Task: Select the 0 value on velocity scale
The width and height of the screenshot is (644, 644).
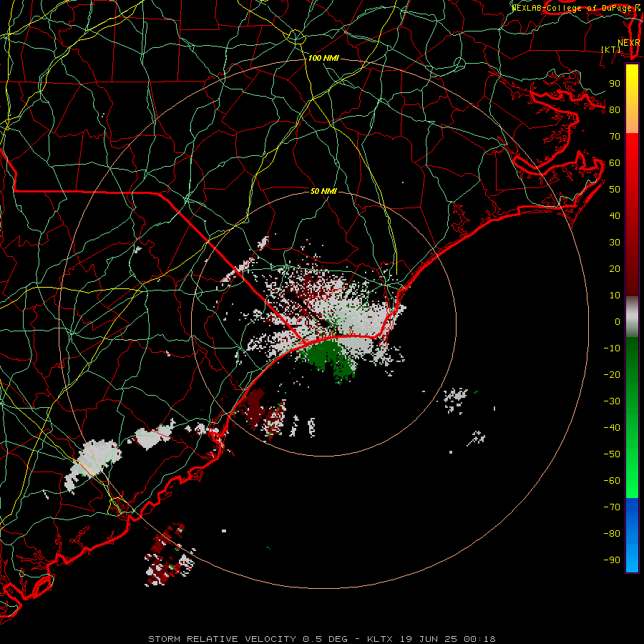Action: coord(618,321)
